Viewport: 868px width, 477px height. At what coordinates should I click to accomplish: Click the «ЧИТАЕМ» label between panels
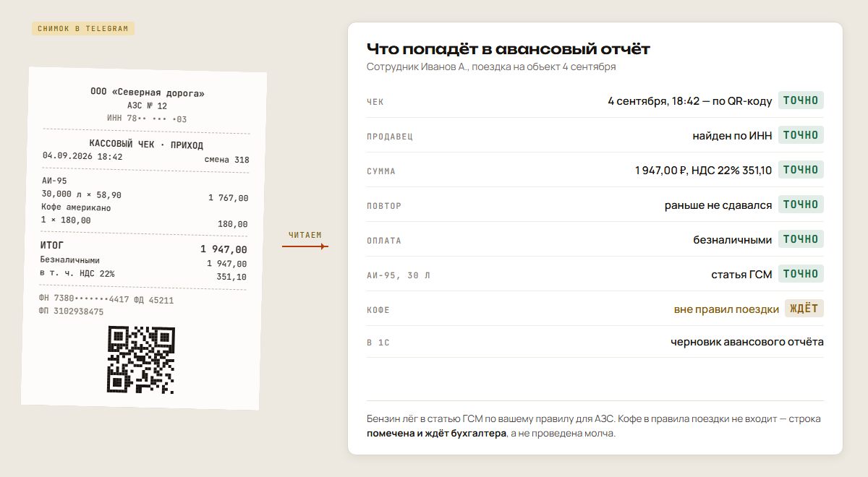click(x=305, y=235)
